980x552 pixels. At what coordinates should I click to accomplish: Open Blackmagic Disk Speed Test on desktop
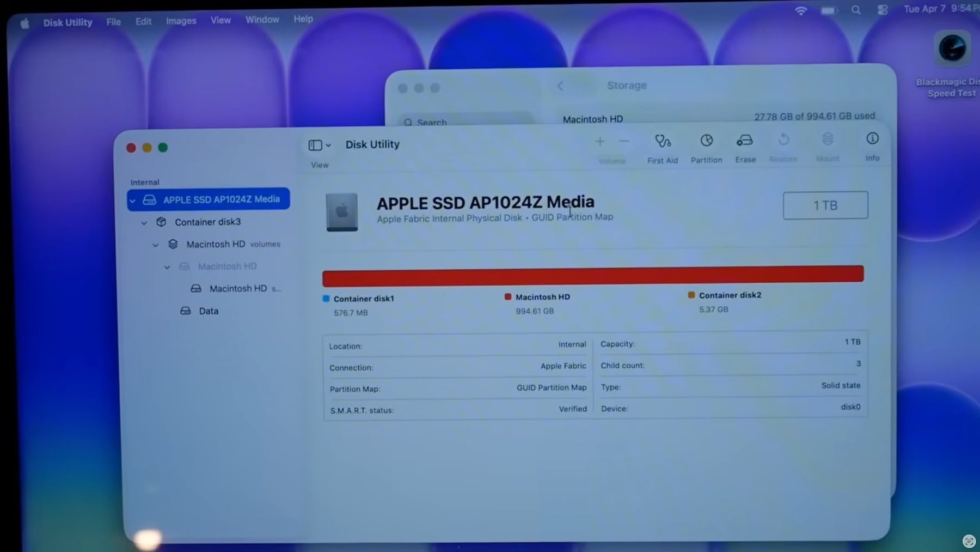click(952, 49)
